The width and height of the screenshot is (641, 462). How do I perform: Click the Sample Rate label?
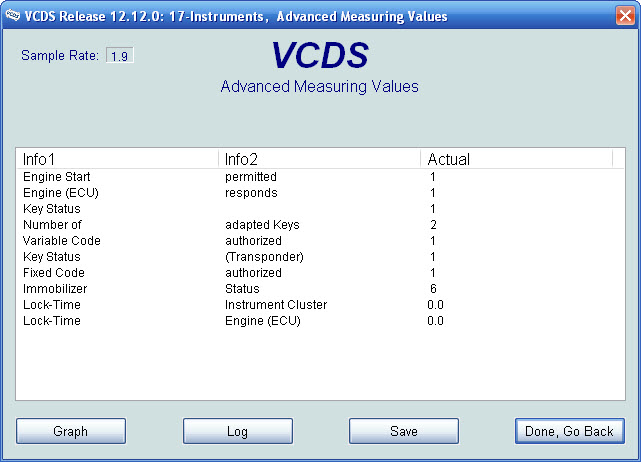click(60, 55)
